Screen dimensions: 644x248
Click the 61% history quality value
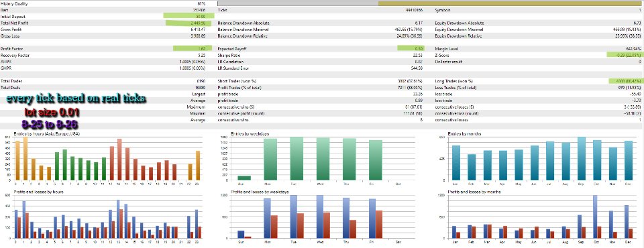click(201, 4)
